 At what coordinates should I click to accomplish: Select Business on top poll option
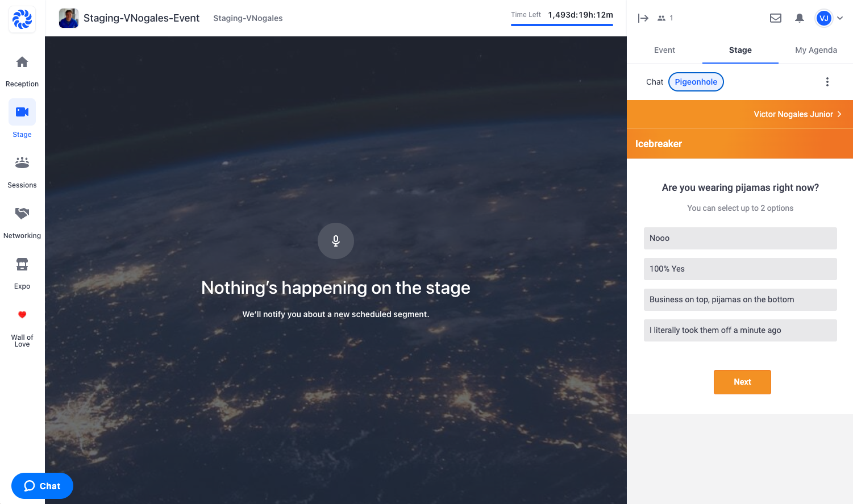click(x=740, y=299)
